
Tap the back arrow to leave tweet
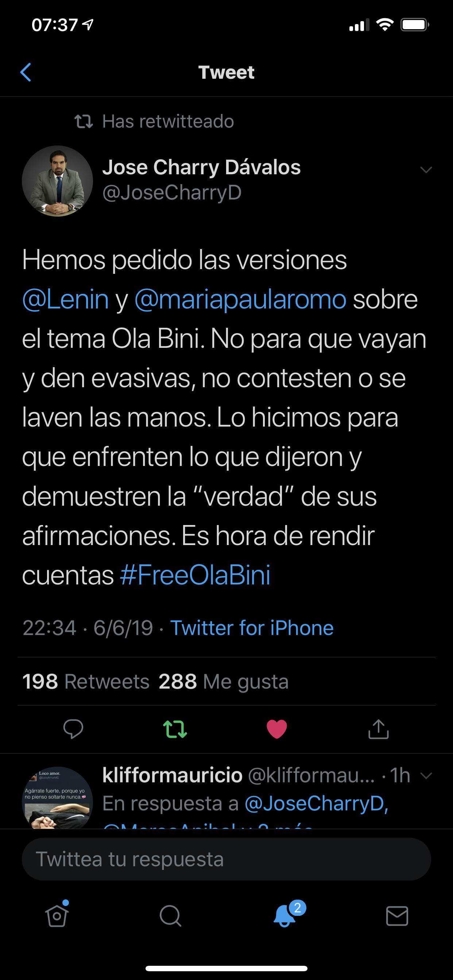pos(26,72)
